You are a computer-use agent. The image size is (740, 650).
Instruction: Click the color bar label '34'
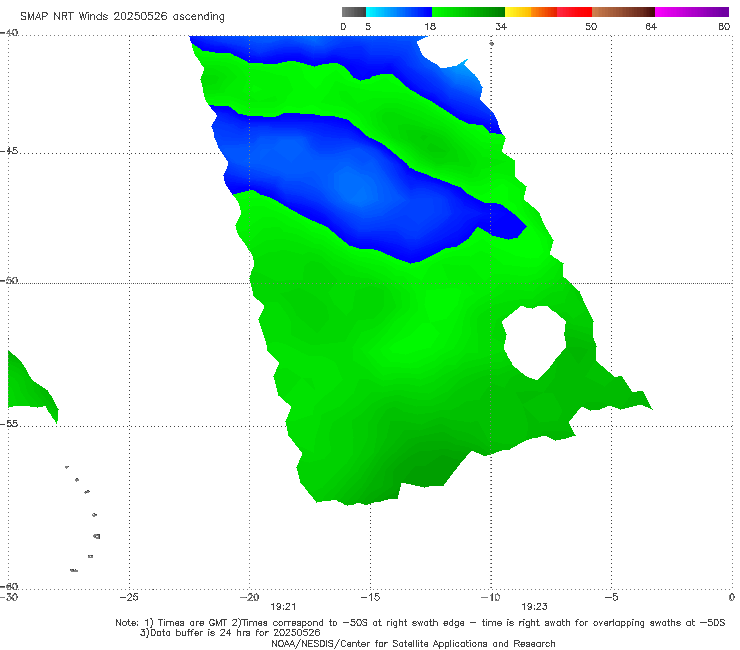501,26
